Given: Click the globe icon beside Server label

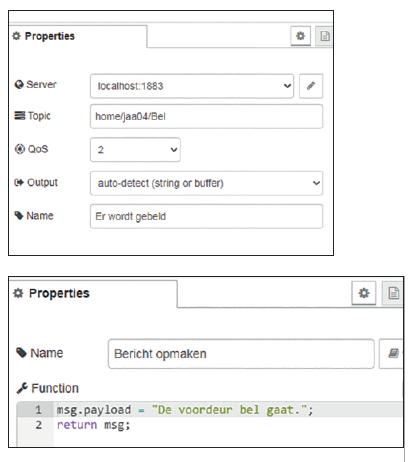Looking at the screenshot, I should (x=19, y=84).
